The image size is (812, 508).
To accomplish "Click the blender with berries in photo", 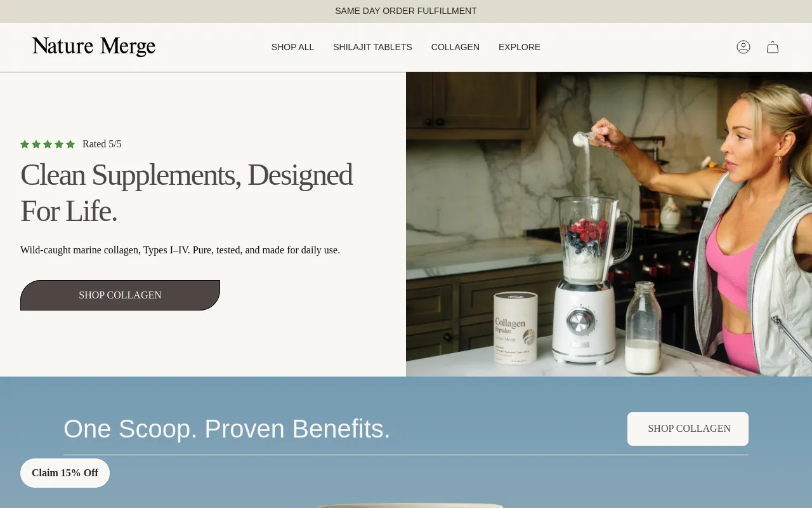I will pyautogui.click(x=586, y=279).
